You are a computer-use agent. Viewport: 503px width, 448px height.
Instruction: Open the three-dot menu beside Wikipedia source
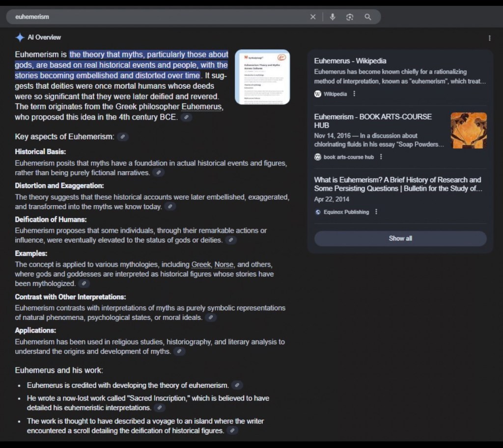coord(354,94)
